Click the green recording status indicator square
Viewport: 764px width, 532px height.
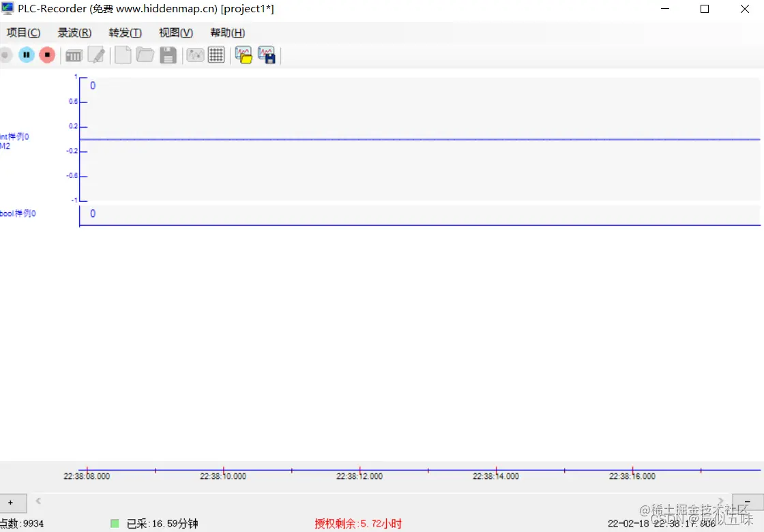[x=115, y=524]
